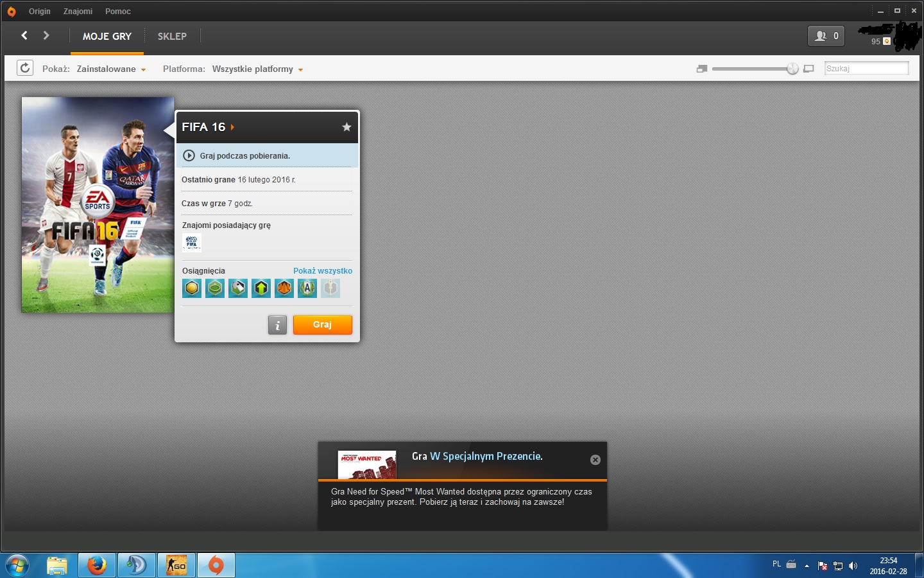Open the Pomoc menu
This screenshot has width=924, height=578.
pyautogui.click(x=118, y=12)
